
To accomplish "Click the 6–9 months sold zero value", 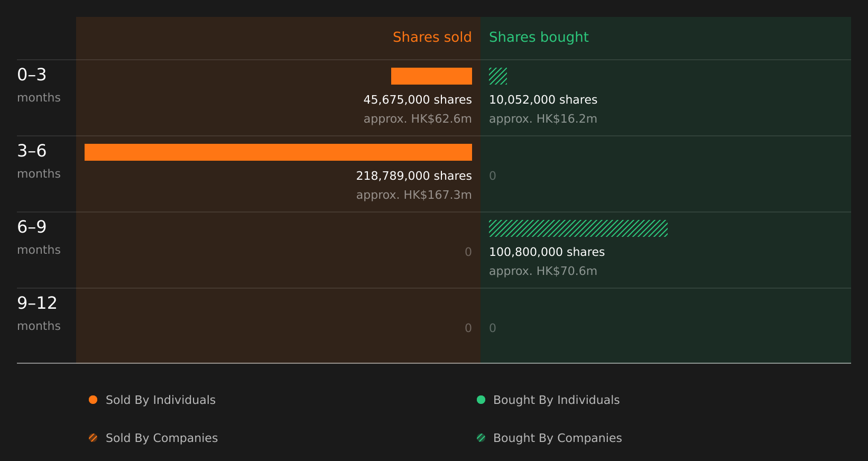I will [x=468, y=252].
